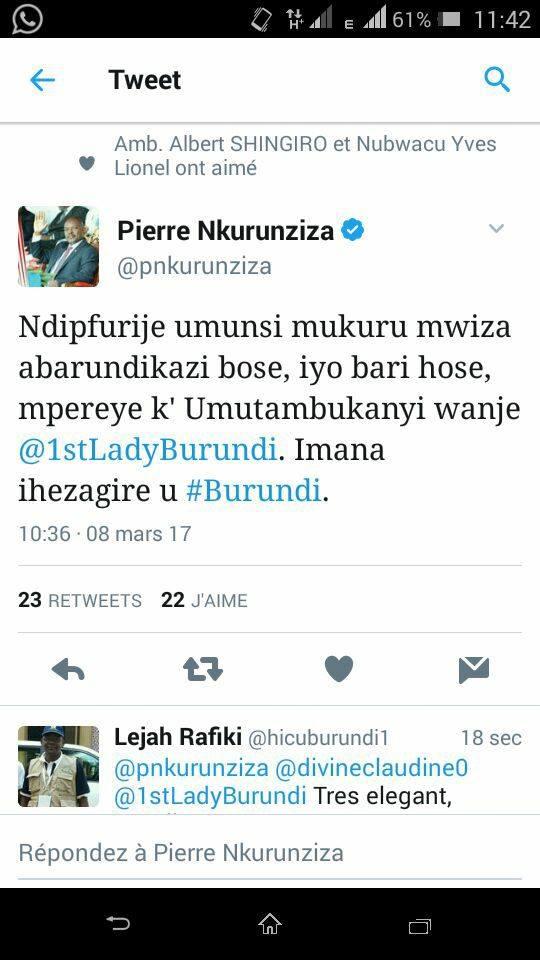
Task: Tap the retweet icon
Action: click(203, 670)
